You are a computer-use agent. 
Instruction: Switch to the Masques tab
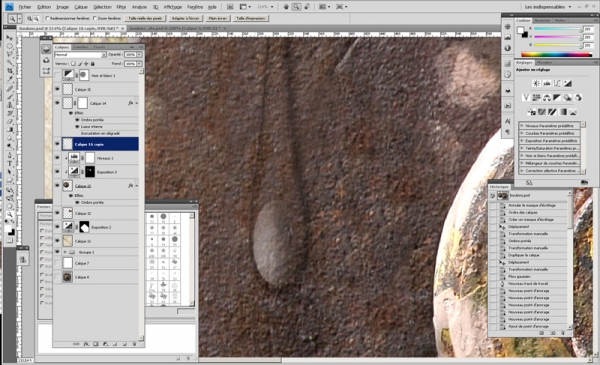click(544, 62)
